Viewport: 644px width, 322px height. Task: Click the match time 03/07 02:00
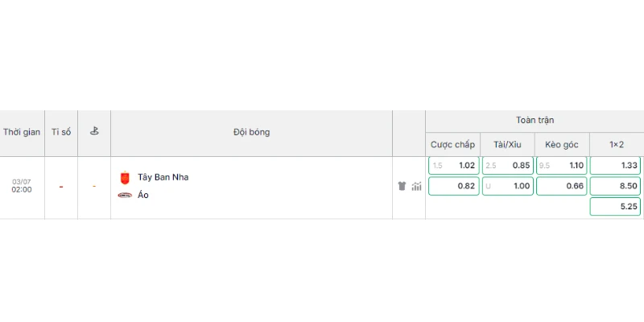(22, 186)
